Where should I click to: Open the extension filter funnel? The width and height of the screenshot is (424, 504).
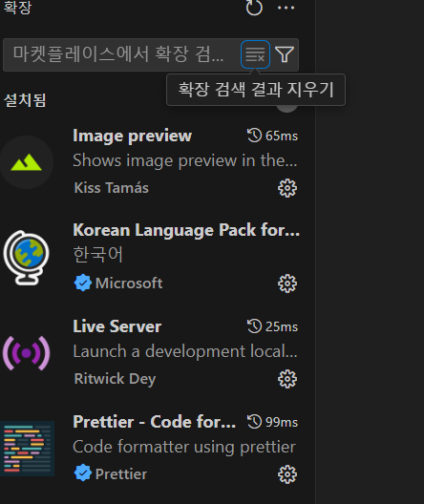point(285,54)
